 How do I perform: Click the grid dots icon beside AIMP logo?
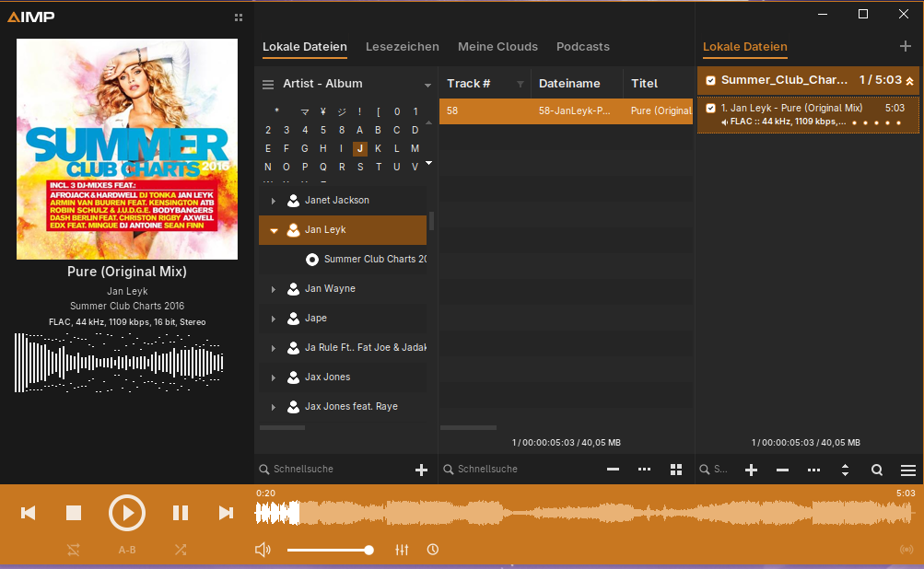point(239,17)
